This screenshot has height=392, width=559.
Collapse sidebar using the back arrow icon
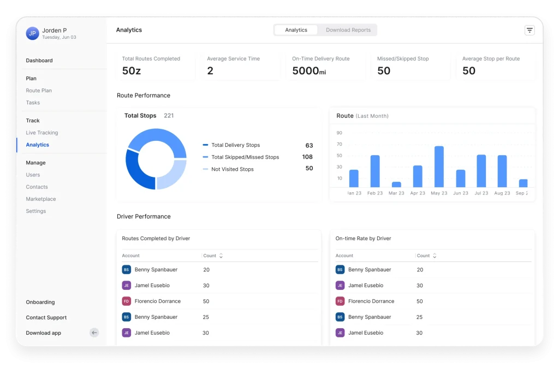click(94, 333)
